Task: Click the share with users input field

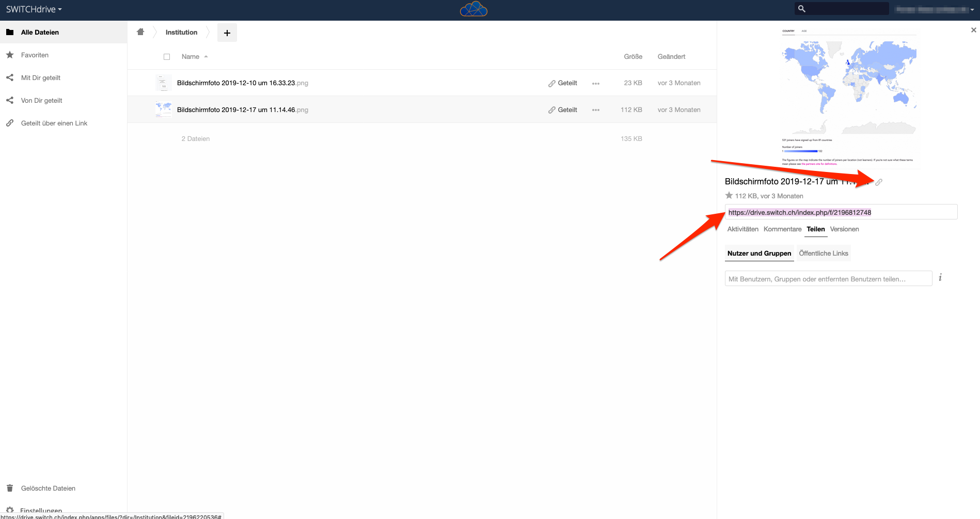Action: pos(828,279)
